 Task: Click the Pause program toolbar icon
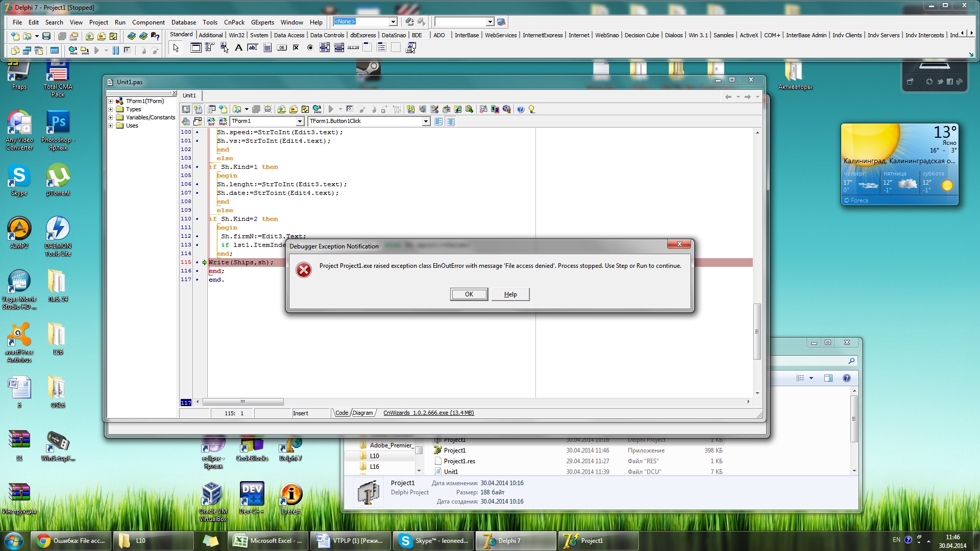(x=116, y=51)
